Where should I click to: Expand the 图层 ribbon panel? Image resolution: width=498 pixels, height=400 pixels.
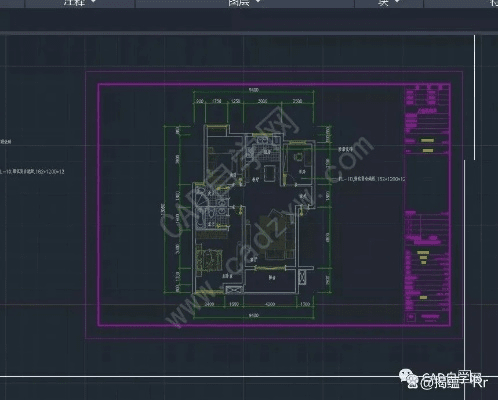[x=245, y=3]
